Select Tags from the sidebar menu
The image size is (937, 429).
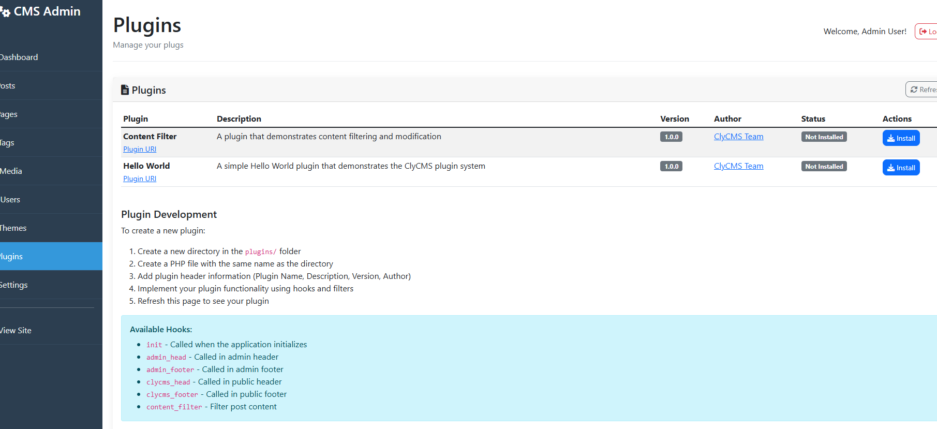tap(8, 143)
